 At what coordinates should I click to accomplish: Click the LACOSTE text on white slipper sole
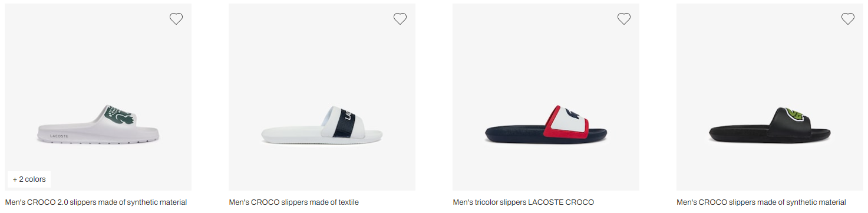pos(59,136)
